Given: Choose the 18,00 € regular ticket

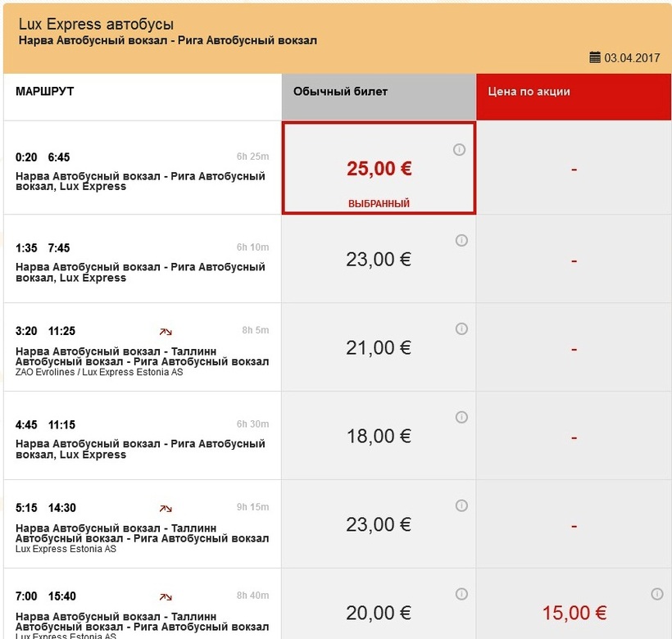Looking at the screenshot, I should coord(379,437).
